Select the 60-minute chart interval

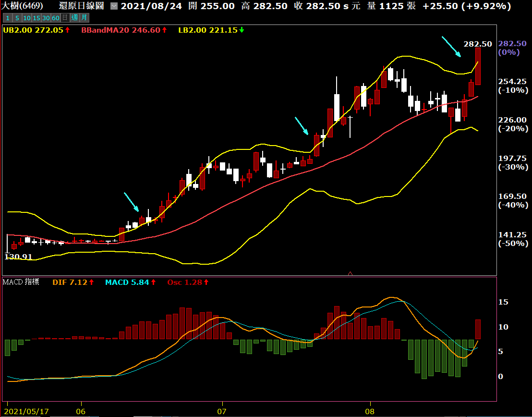[x=56, y=18]
